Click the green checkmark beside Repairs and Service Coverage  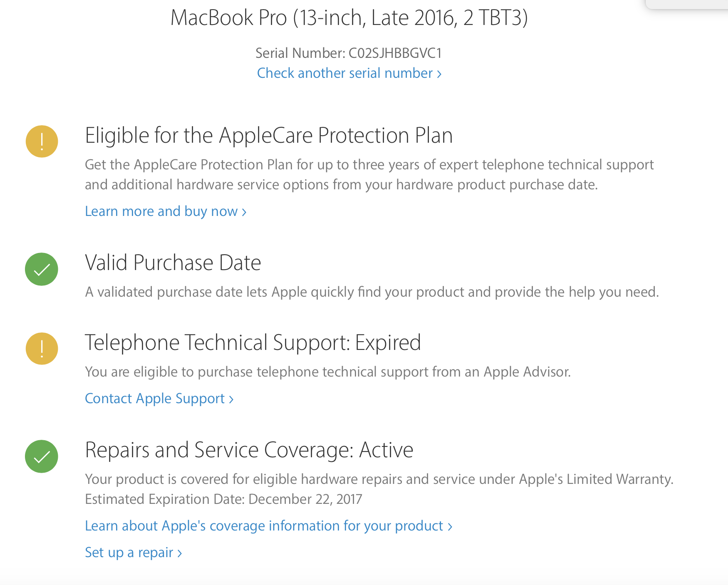click(x=42, y=456)
